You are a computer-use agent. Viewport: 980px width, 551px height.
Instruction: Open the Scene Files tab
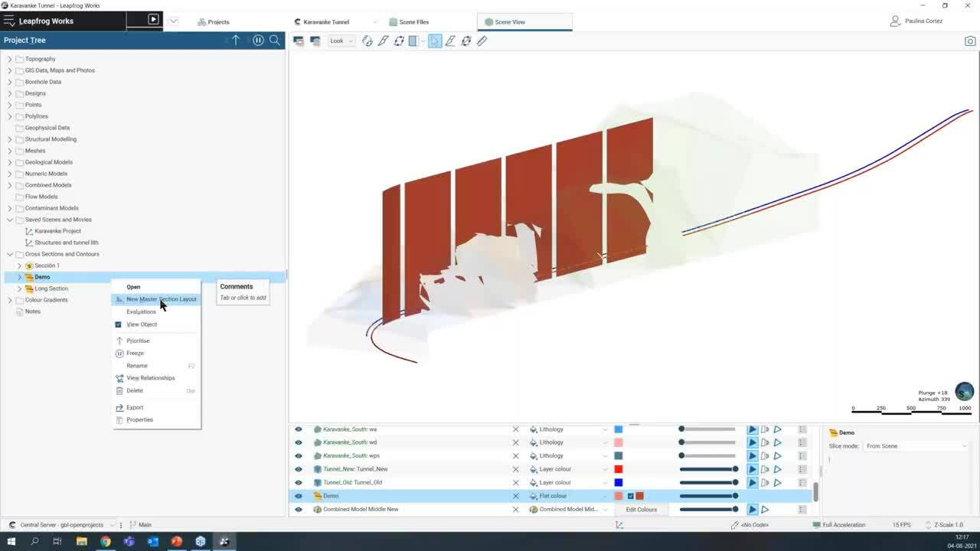pyautogui.click(x=408, y=21)
